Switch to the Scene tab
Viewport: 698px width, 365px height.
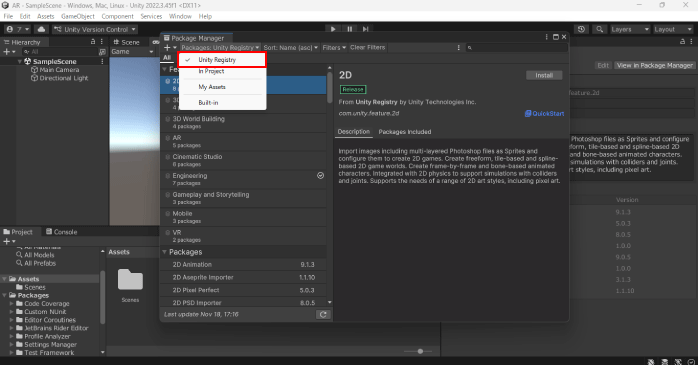(x=126, y=42)
